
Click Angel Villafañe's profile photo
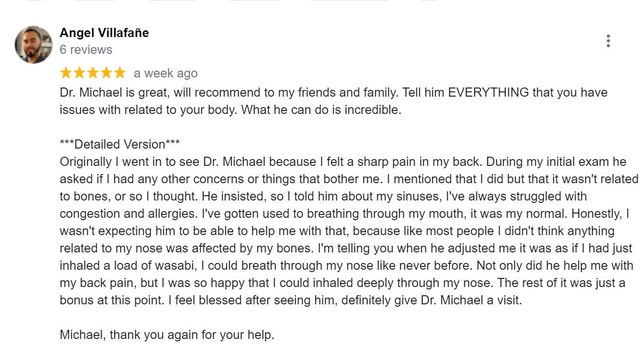34,45
